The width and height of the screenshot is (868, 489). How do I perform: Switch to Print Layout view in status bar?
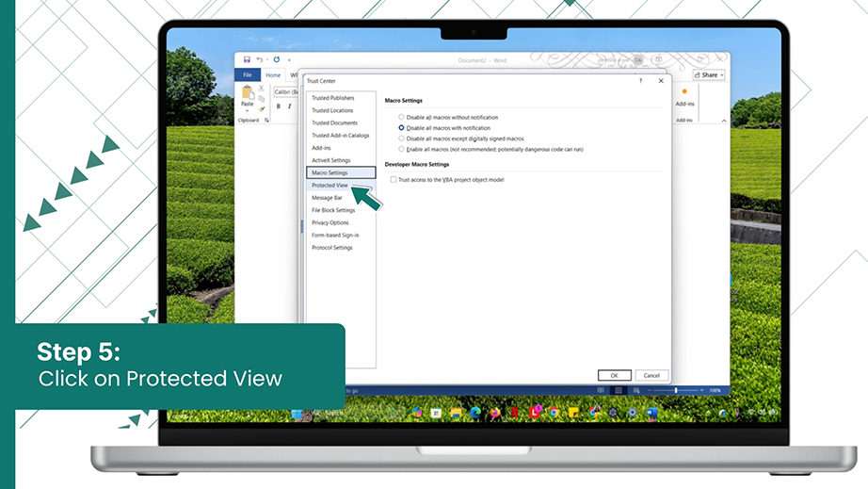click(x=619, y=390)
